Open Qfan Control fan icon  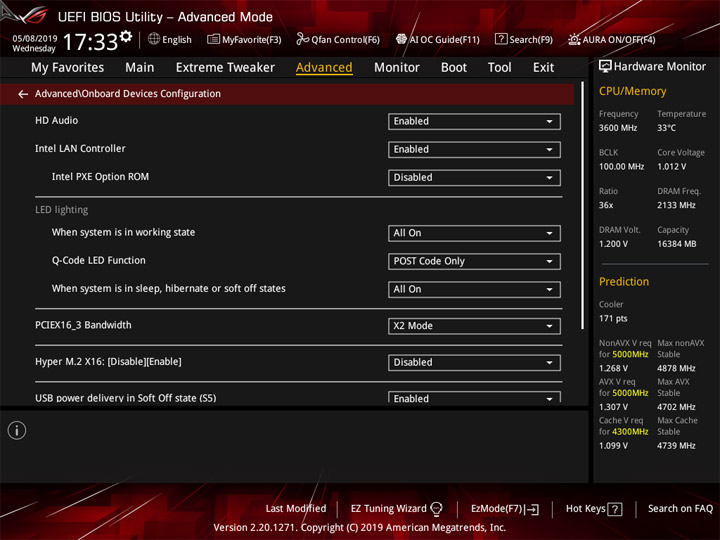pos(302,39)
